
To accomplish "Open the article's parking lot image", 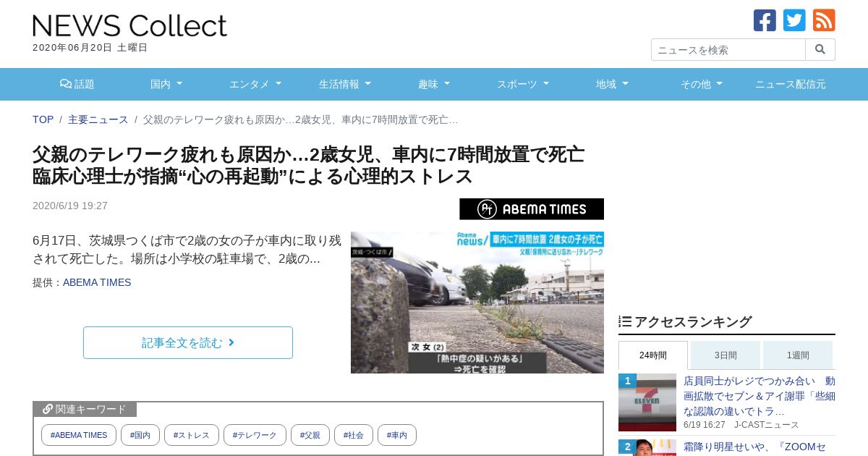I will coord(477,303).
